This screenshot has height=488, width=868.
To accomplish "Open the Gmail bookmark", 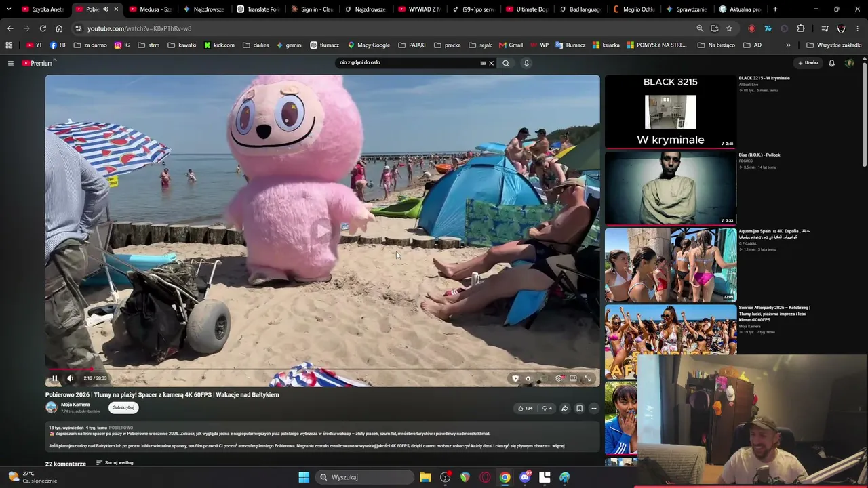I will point(511,45).
